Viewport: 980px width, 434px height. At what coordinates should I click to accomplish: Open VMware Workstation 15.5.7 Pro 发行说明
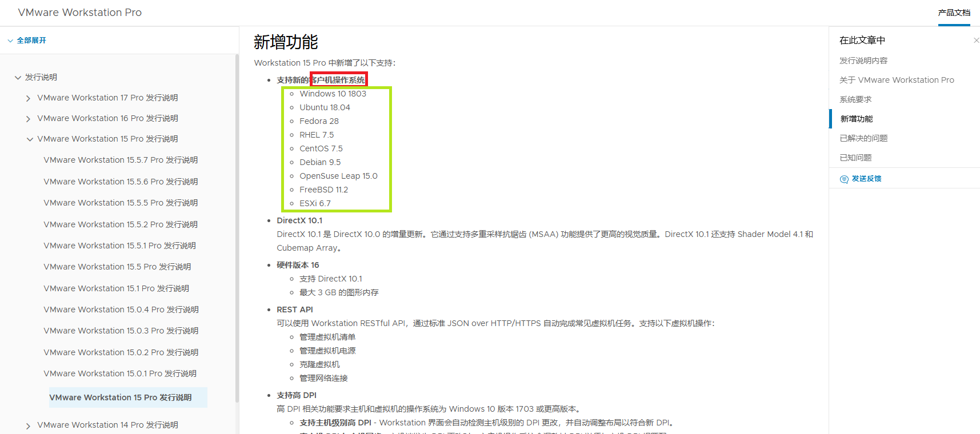(x=121, y=160)
